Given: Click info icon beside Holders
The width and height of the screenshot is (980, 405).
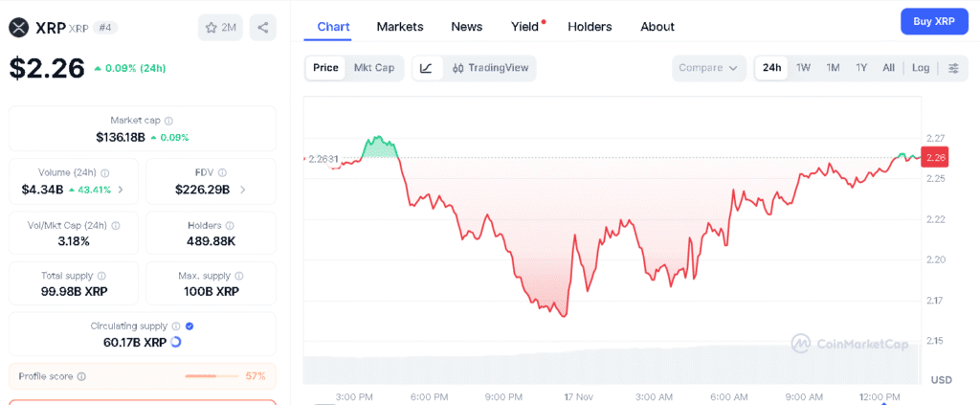Looking at the screenshot, I should click(230, 226).
